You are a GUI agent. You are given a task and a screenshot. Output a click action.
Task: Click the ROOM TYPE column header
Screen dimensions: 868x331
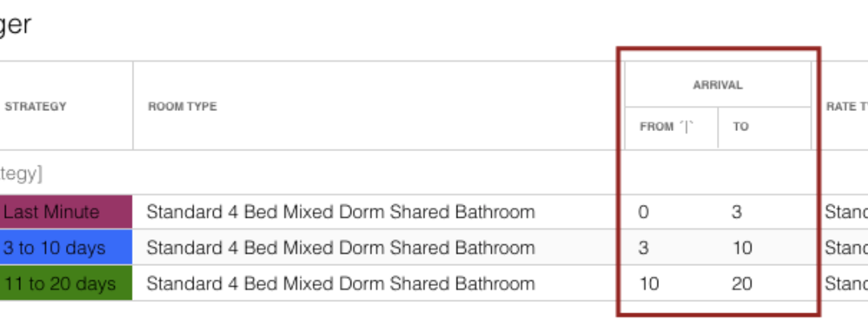[x=182, y=106]
